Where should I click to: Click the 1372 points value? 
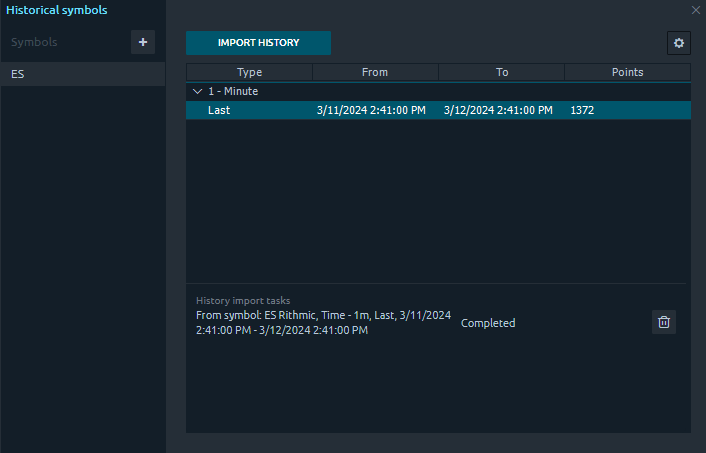(582, 110)
